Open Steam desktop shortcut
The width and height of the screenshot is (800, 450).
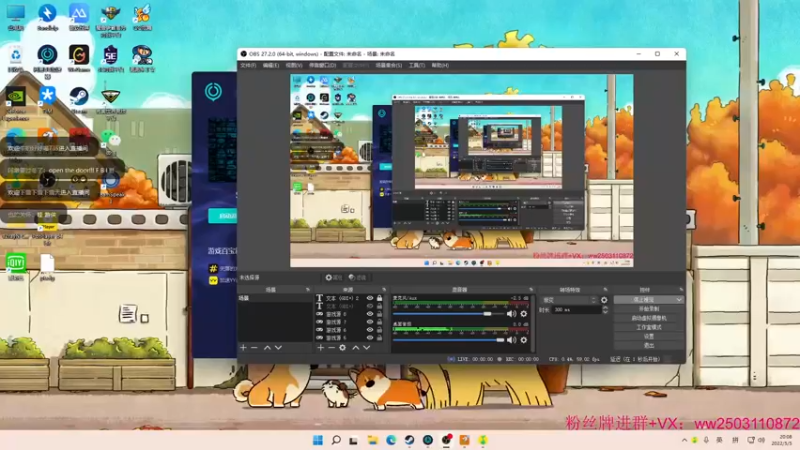tap(79, 100)
